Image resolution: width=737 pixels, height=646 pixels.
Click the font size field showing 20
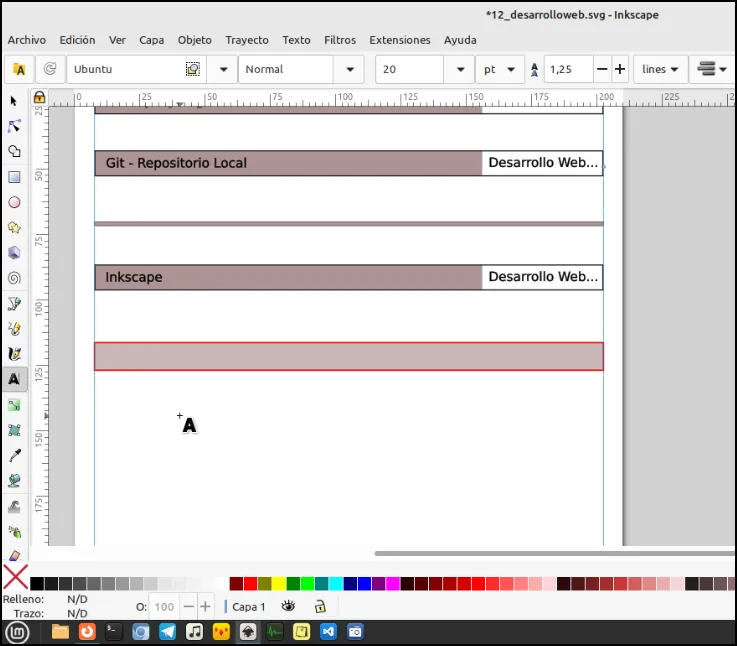pyautogui.click(x=410, y=70)
